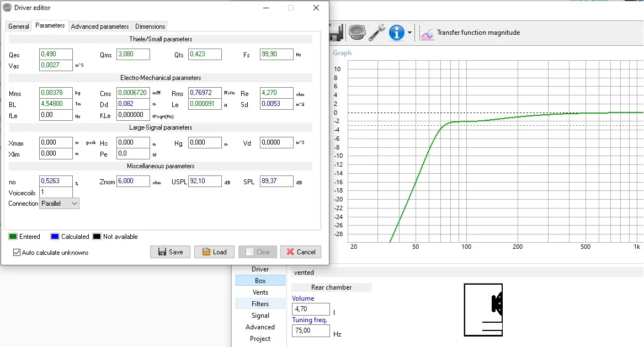Screen dimensions: 644x347
Task: Select Vents in the side navigation list
Action: (260, 292)
